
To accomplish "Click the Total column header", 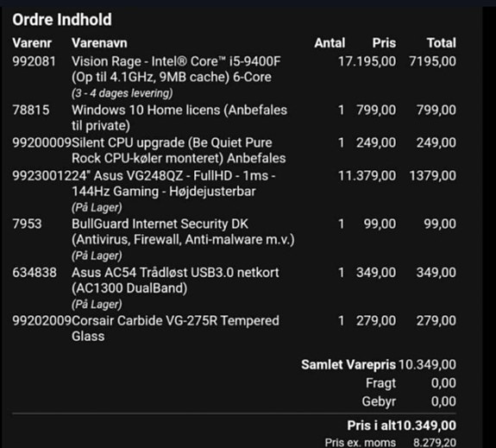I will click(x=442, y=43).
